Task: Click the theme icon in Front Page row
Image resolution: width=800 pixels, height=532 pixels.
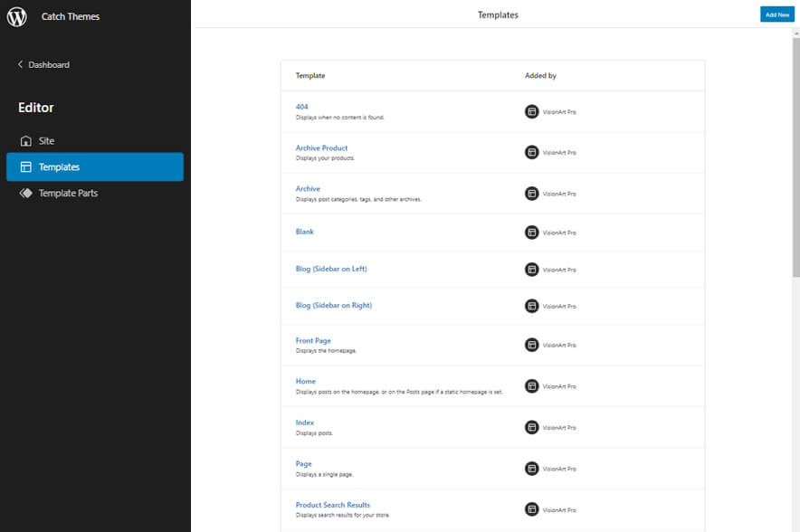Action: coord(532,345)
